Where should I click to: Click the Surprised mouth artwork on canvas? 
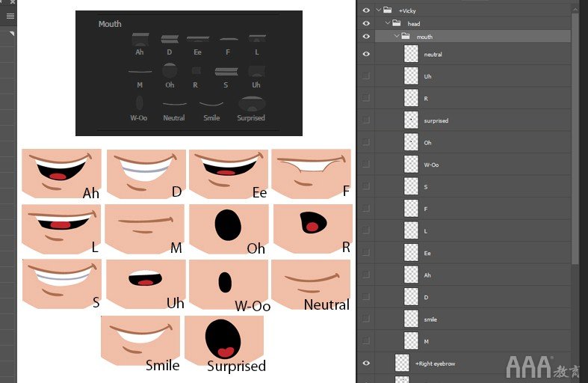click(224, 340)
